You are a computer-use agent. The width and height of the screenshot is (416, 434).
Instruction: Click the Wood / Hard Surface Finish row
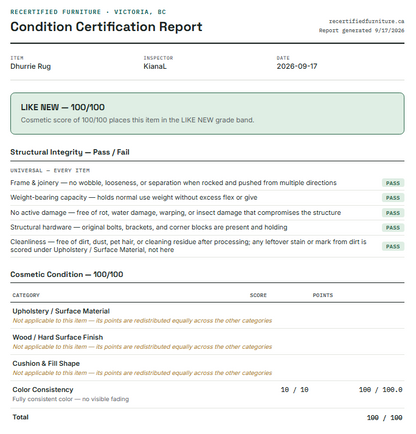coord(207,342)
